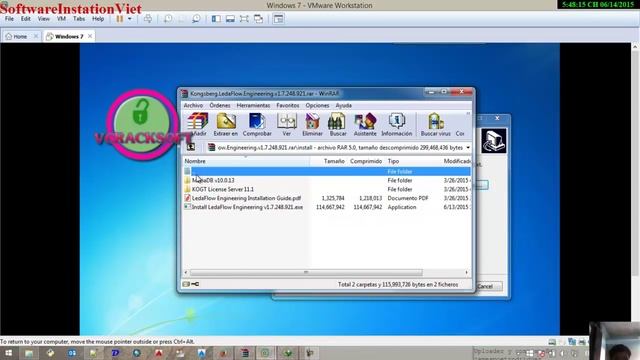Open the Archivo menu
640x360 pixels.
click(193, 105)
